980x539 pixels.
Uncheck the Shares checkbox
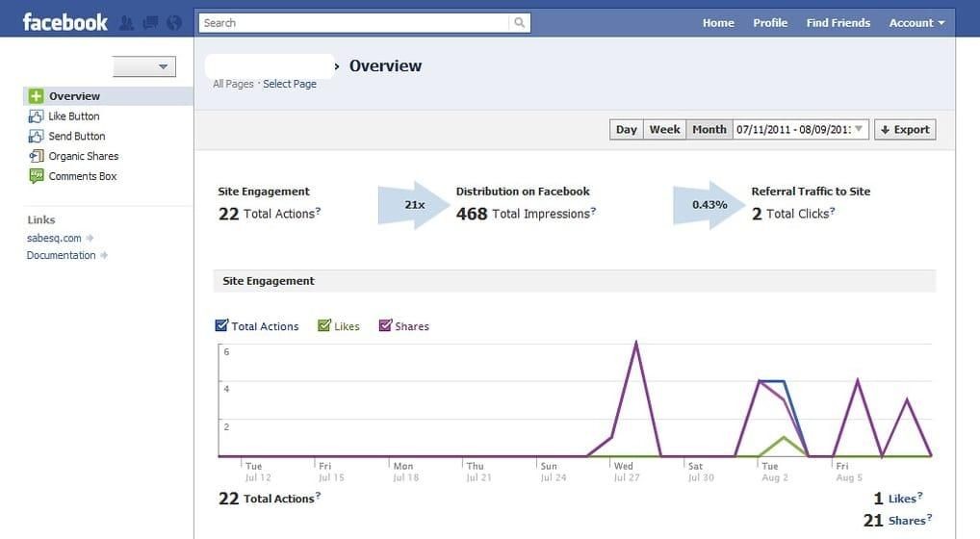coord(385,325)
